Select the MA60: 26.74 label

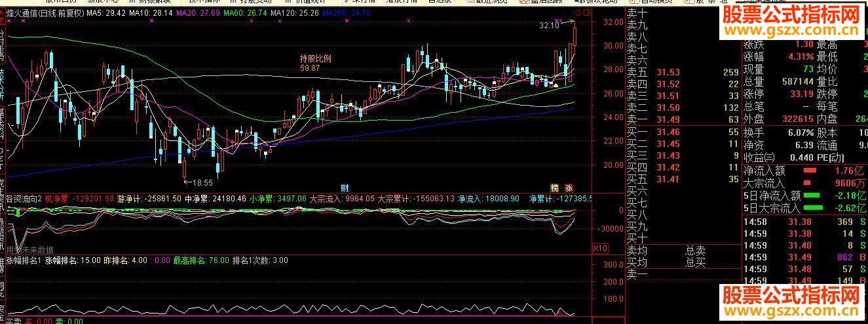(245, 13)
